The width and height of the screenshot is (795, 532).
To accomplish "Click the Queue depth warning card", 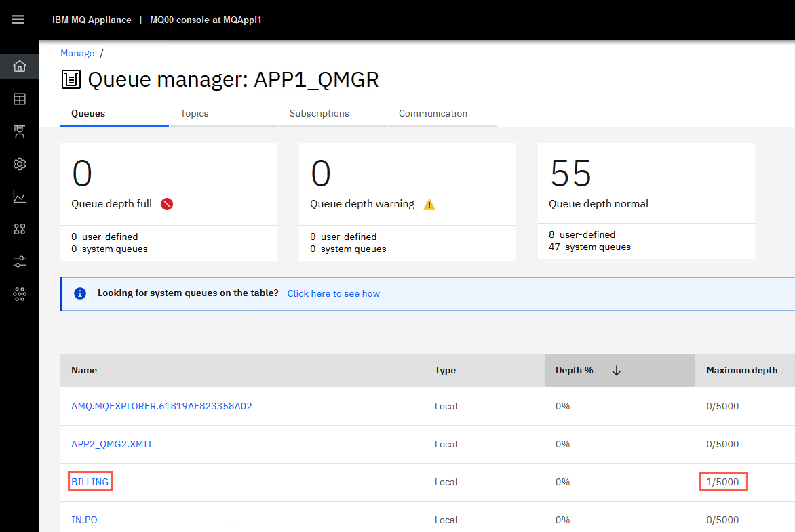I will tap(408, 202).
